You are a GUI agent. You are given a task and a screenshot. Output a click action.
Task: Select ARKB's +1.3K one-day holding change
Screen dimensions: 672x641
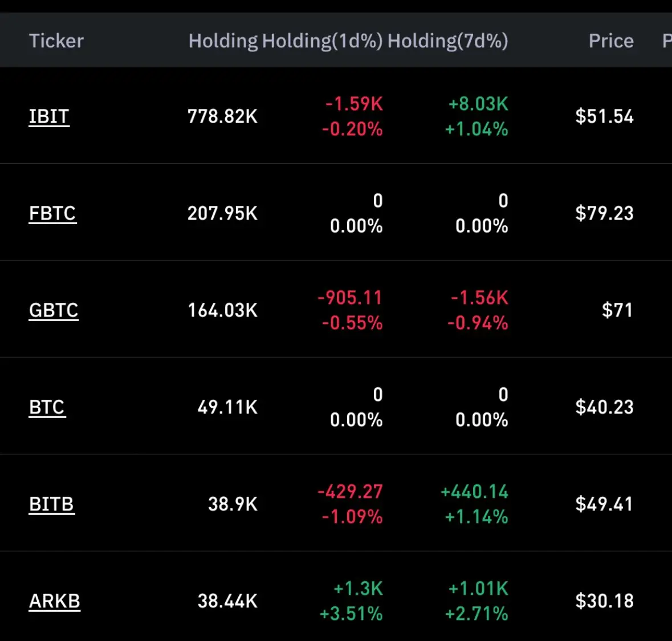pos(358,589)
